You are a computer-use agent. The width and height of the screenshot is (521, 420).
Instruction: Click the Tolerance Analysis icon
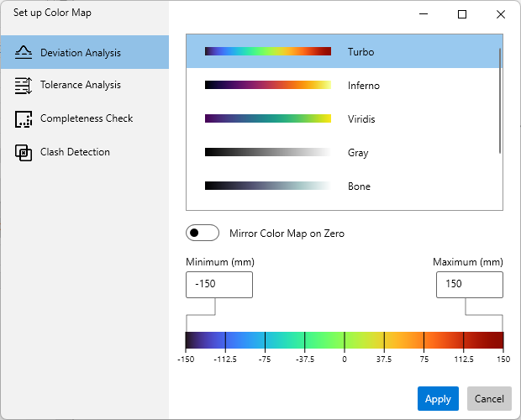pyautogui.click(x=24, y=86)
